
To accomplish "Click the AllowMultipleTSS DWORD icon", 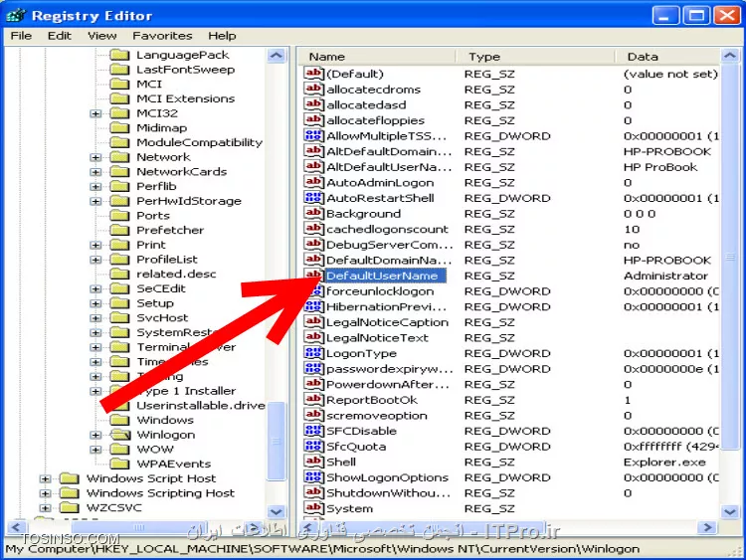I will tap(313, 135).
